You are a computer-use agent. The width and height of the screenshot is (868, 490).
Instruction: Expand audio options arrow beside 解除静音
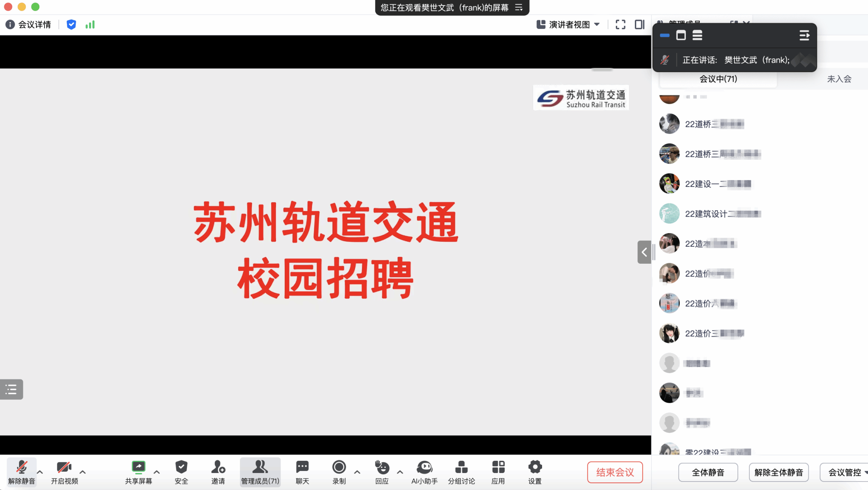pyautogui.click(x=40, y=472)
